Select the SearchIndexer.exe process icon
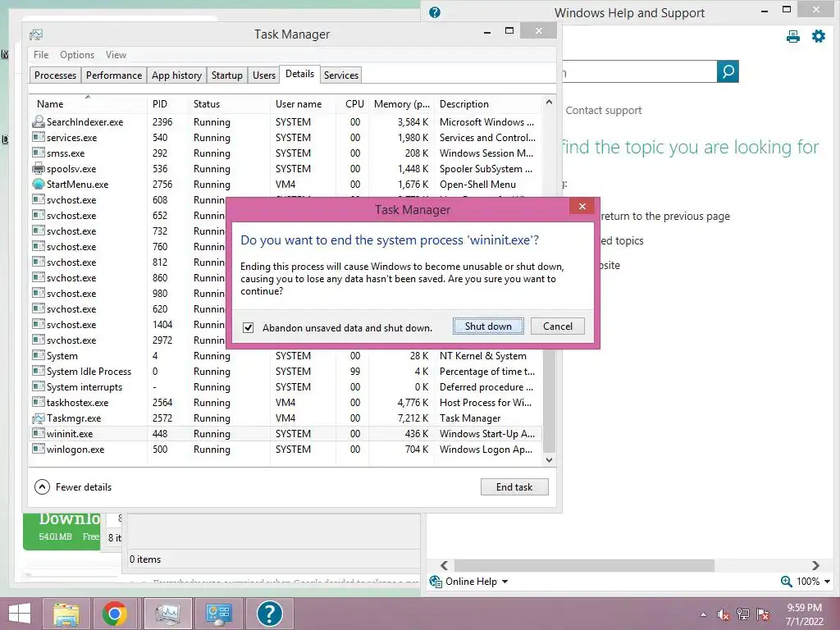840x630 pixels. coord(38,121)
